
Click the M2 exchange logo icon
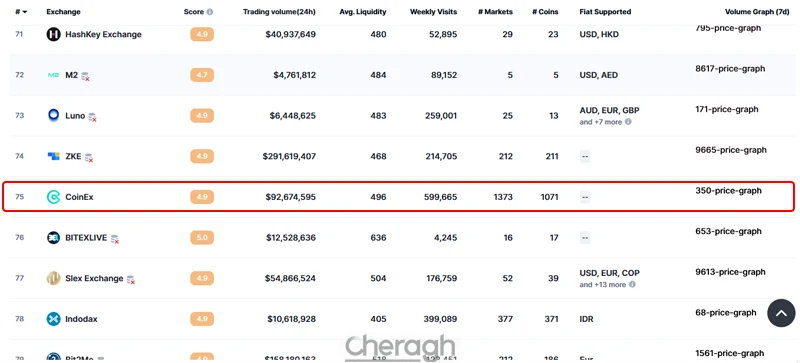click(x=54, y=75)
